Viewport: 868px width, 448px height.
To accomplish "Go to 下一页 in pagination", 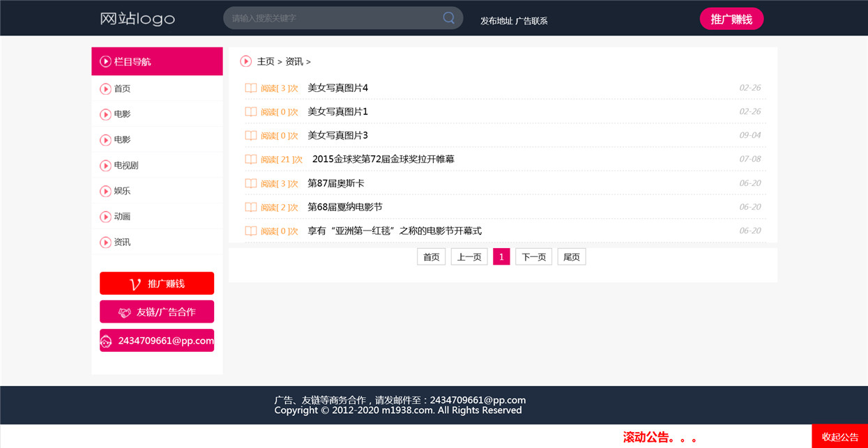I will click(534, 257).
